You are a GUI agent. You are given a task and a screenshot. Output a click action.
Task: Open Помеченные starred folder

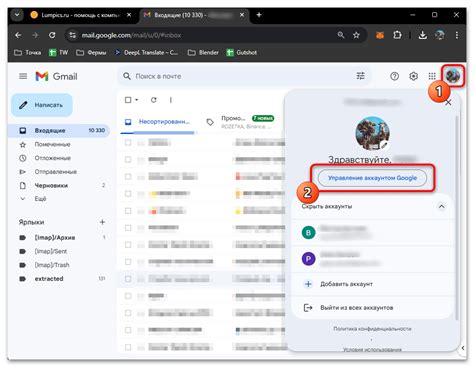[x=52, y=144]
